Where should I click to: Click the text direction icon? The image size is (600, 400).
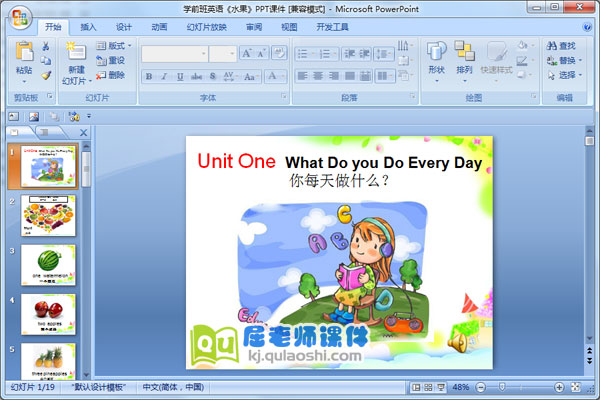(403, 46)
